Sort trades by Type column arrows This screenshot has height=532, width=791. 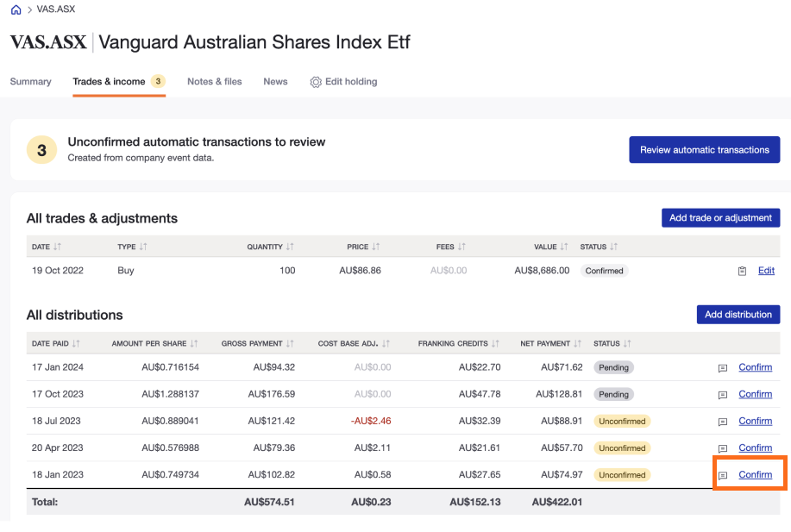coord(143,247)
